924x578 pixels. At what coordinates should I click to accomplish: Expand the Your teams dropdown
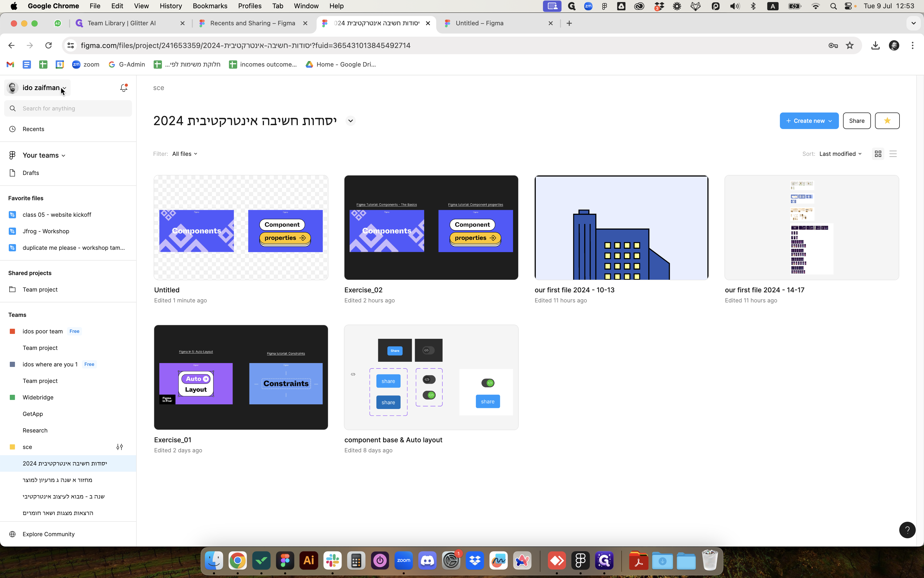point(44,155)
